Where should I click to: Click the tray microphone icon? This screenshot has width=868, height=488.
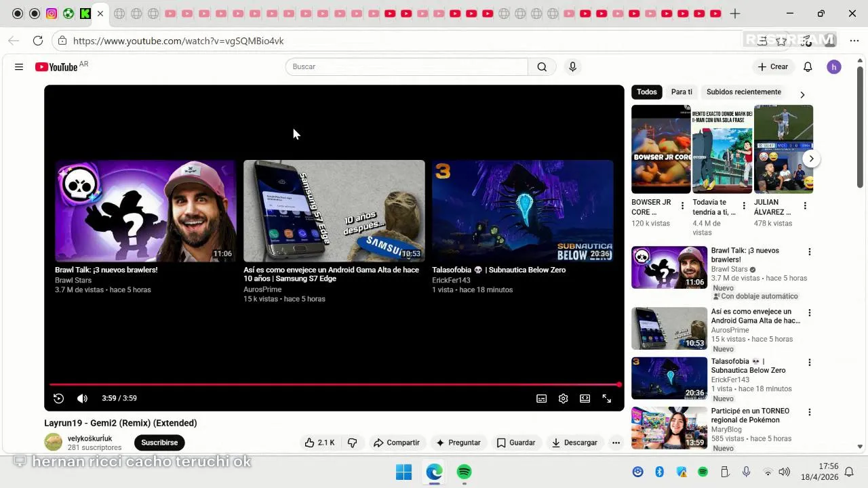pyautogui.click(x=746, y=472)
